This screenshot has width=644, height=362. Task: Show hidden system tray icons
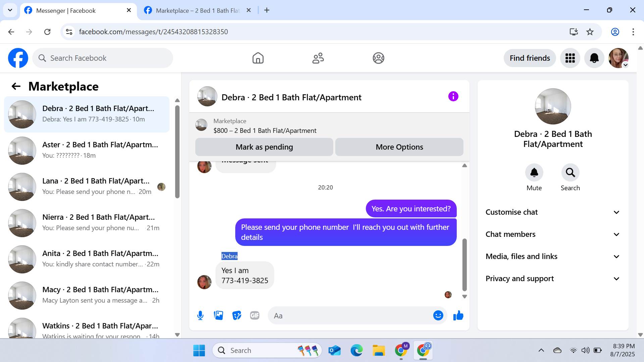[541, 350]
